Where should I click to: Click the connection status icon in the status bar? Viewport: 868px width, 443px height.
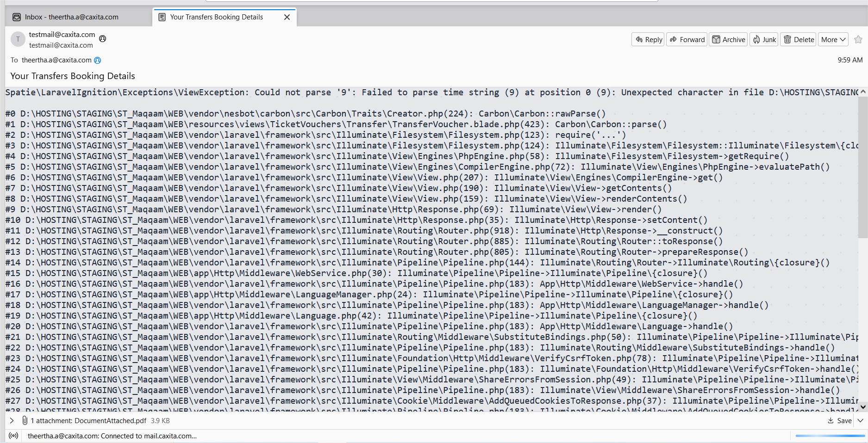tap(13, 436)
